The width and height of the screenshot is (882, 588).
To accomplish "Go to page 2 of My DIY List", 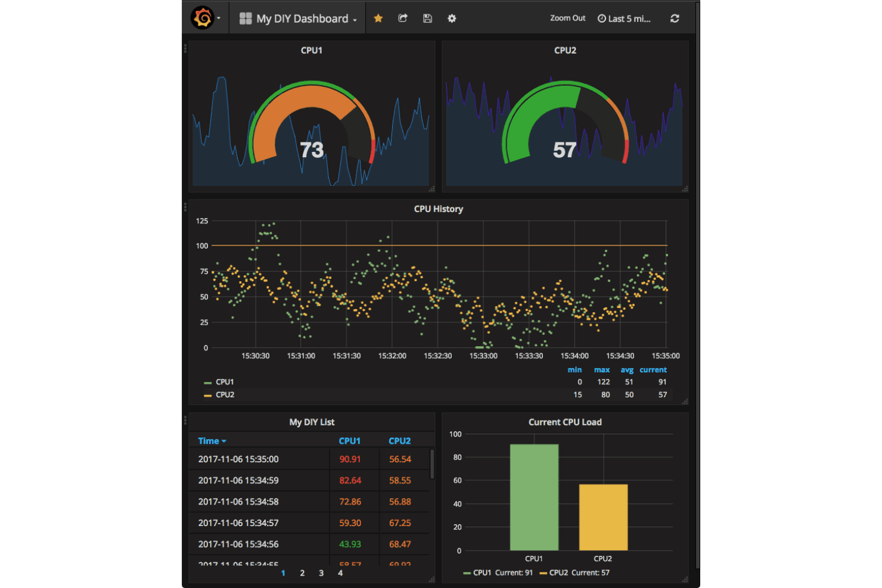I will tap(302, 573).
